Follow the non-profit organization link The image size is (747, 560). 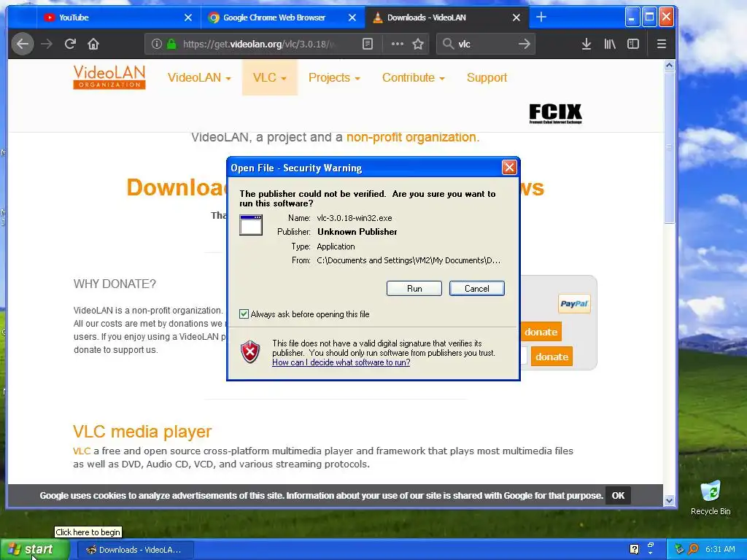(x=413, y=137)
